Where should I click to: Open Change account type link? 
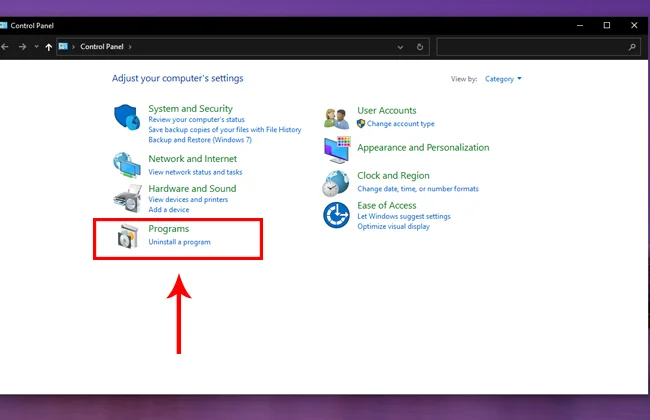click(x=400, y=124)
